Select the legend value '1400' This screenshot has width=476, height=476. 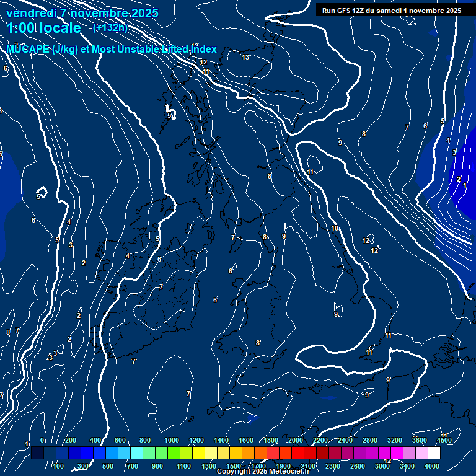pyautogui.click(x=221, y=440)
